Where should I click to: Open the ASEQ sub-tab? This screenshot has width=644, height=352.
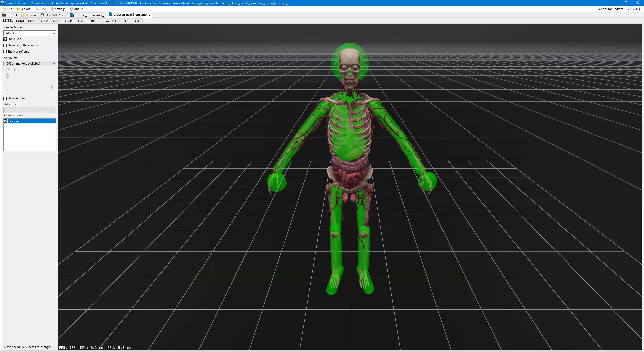click(56, 21)
